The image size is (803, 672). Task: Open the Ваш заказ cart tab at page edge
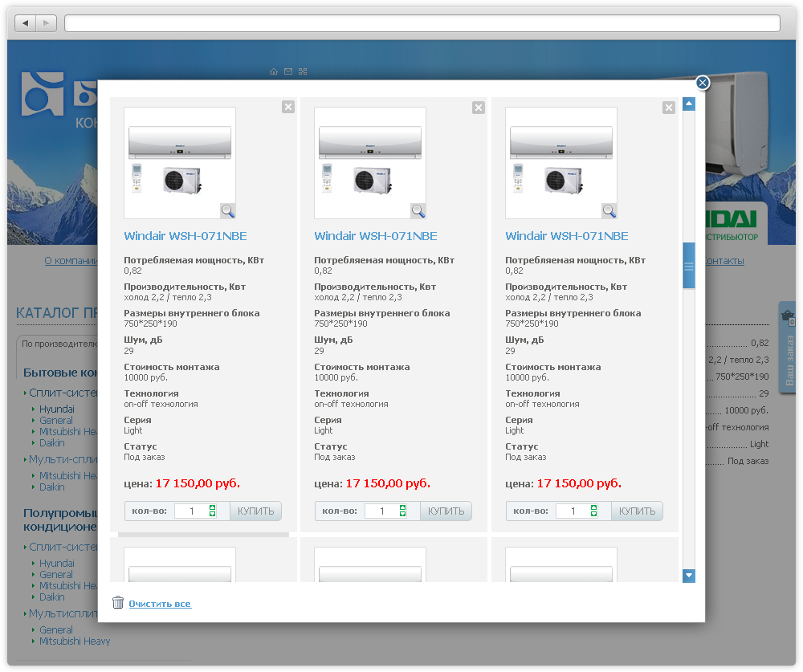[788, 348]
